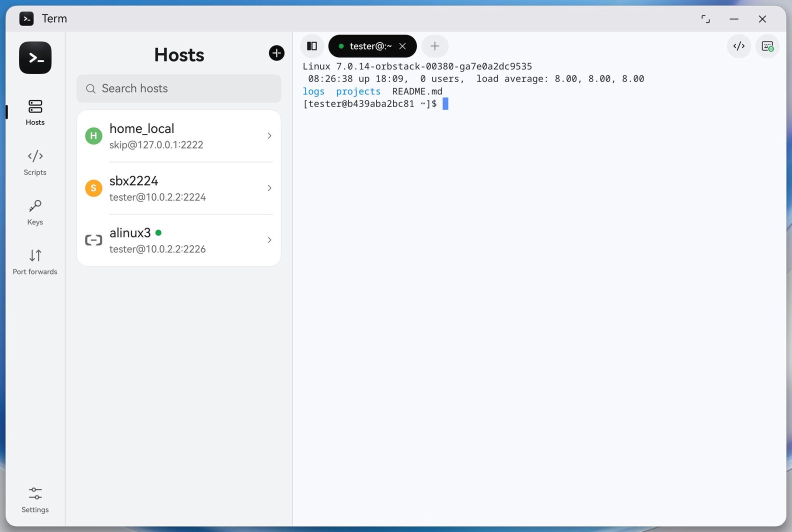Open the Hosts section in sidebar
The width and height of the screenshot is (792, 532).
pyautogui.click(x=35, y=112)
